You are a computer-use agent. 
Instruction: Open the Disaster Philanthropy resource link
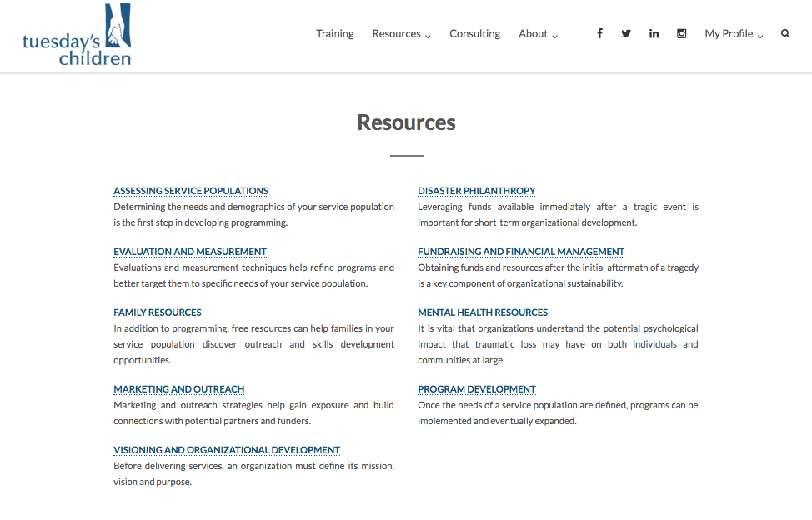pyautogui.click(x=476, y=191)
